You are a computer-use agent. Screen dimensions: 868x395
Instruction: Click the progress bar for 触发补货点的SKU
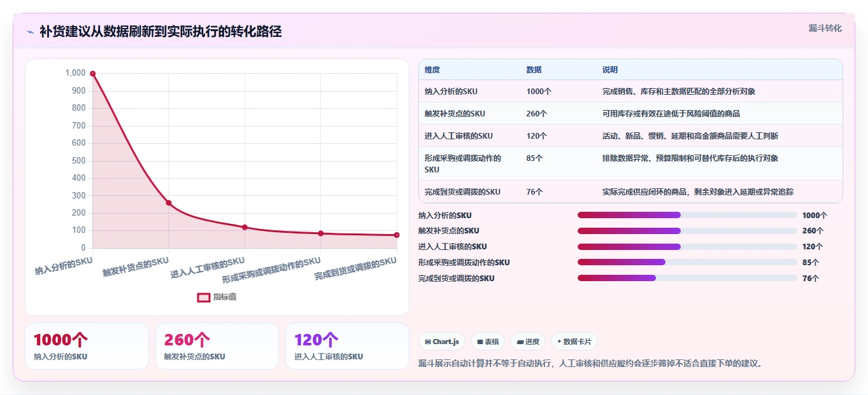[687, 231]
